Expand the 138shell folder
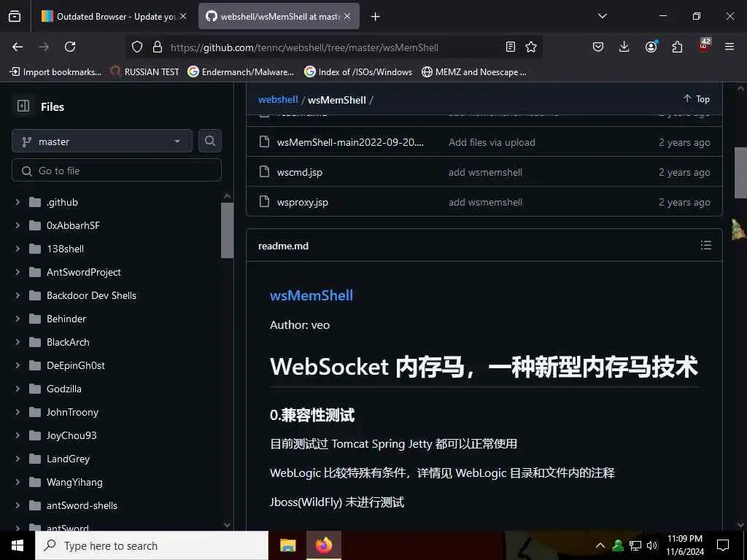Screen dimensions: 747x560 click(18, 249)
